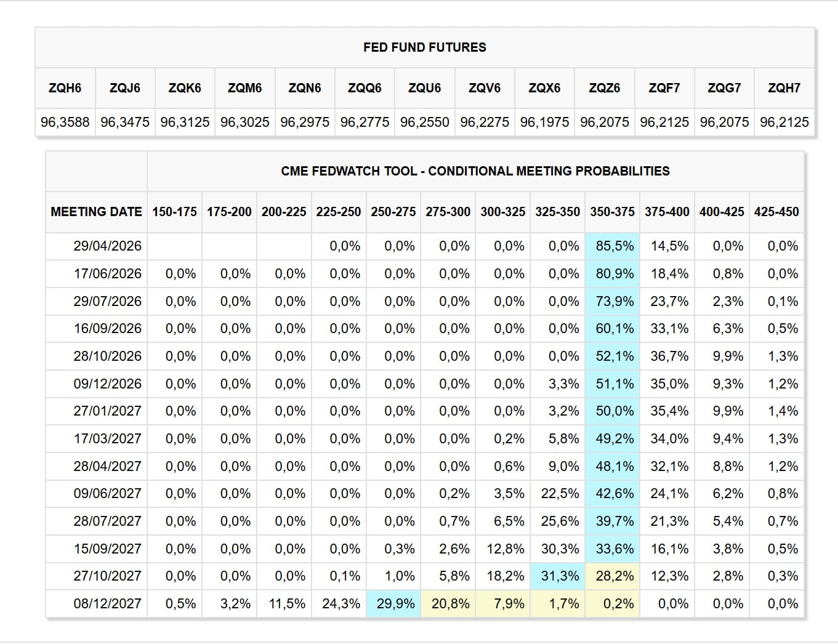Click the 150-175 rate range header
This screenshot has height=644, width=838.
(x=174, y=212)
